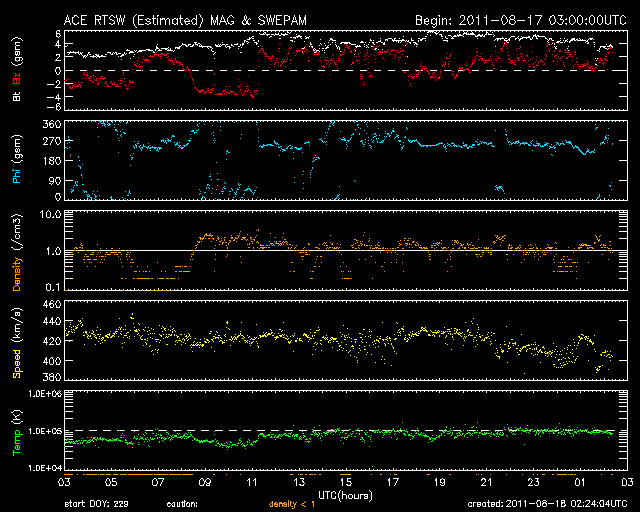Select the -4 tick on Bz axis
The width and height of the screenshot is (640, 512).
[55, 97]
